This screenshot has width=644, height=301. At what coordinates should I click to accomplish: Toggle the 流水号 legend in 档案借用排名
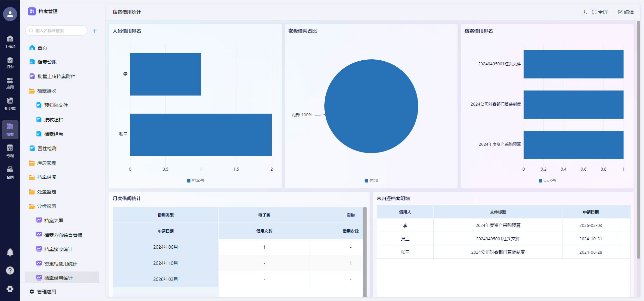coord(547,181)
